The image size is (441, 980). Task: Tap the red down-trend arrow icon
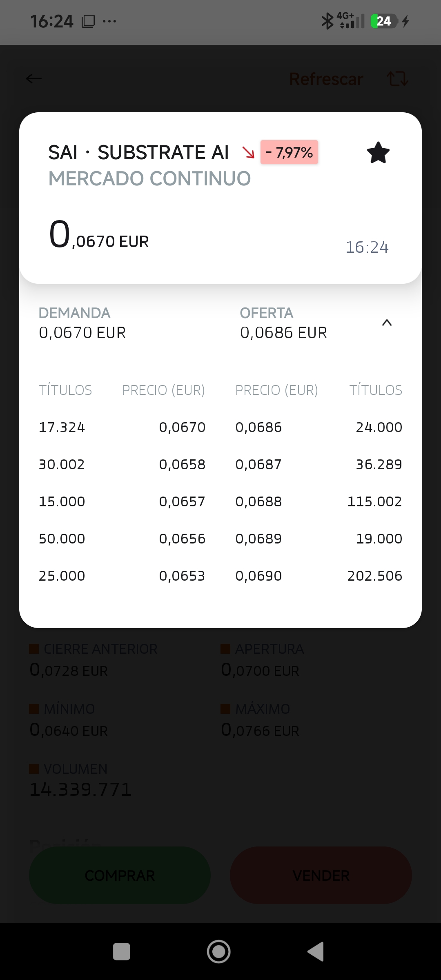248,152
